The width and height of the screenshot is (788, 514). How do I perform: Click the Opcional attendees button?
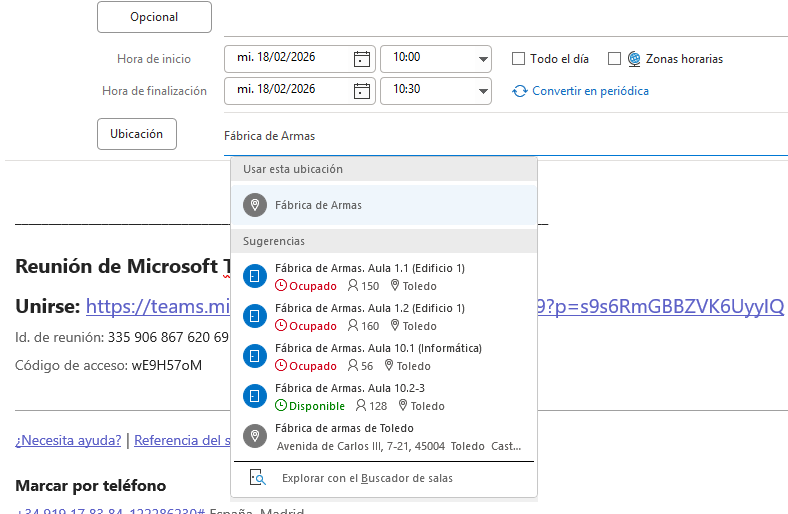pyautogui.click(x=154, y=17)
